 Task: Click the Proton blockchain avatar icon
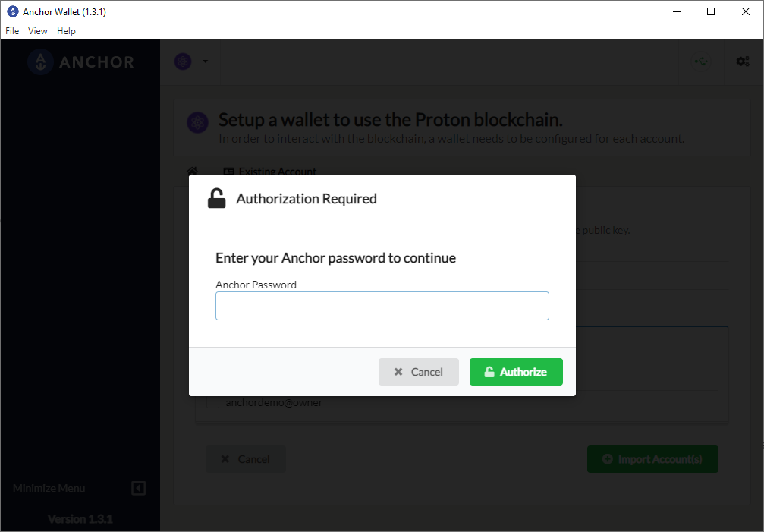pos(182,61)
